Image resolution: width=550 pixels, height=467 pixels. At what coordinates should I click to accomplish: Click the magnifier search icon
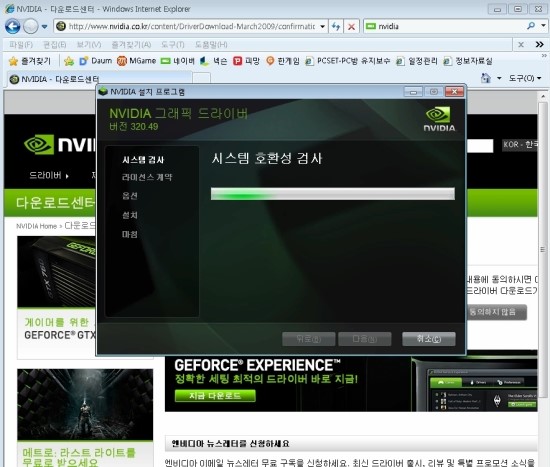coord(531,26)
